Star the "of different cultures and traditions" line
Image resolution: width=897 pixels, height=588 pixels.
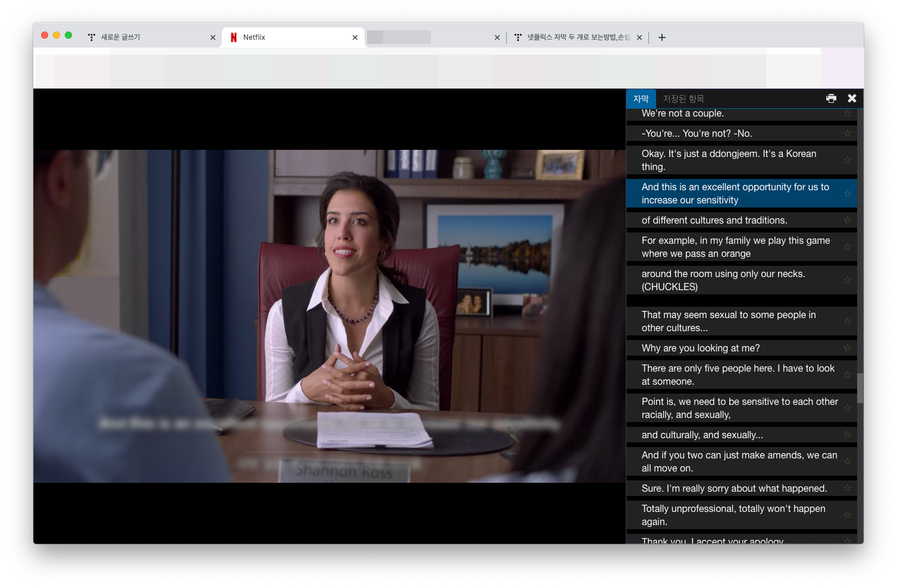[x=848, y=220]
